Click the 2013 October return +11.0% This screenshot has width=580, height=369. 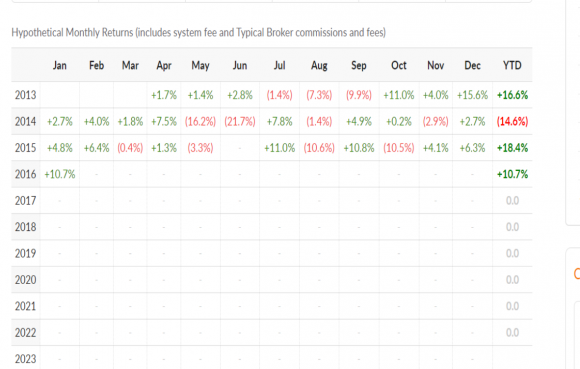pyautogui.click(x=399, y=95)
